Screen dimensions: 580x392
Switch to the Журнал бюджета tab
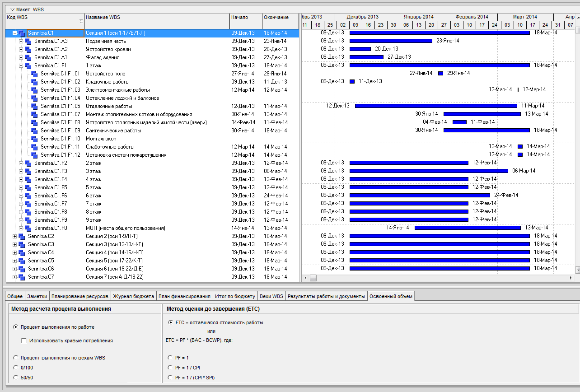click(133, 296)
